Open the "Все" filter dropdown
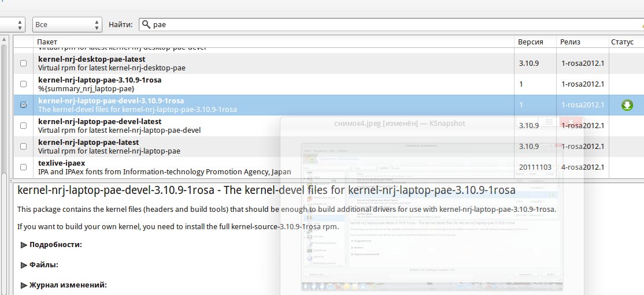 (x=68, y=25)
